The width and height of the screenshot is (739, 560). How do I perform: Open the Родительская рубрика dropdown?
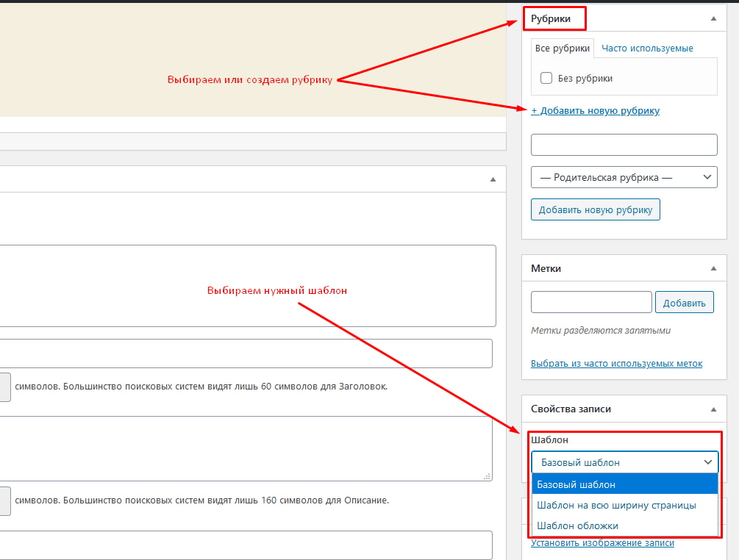click(x=624, y=177)
